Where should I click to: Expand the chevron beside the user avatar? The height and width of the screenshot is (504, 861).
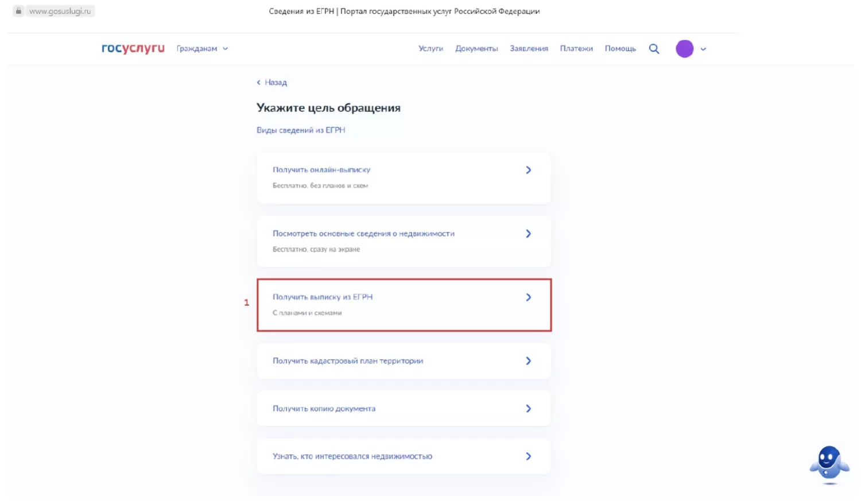coord(703,49)
